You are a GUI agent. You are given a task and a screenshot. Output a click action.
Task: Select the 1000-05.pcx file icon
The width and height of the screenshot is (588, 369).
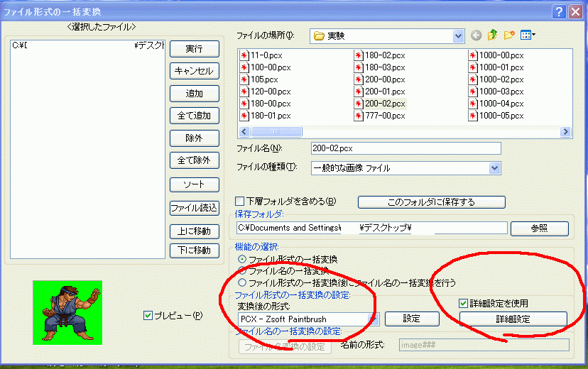[x=473, y=116]
